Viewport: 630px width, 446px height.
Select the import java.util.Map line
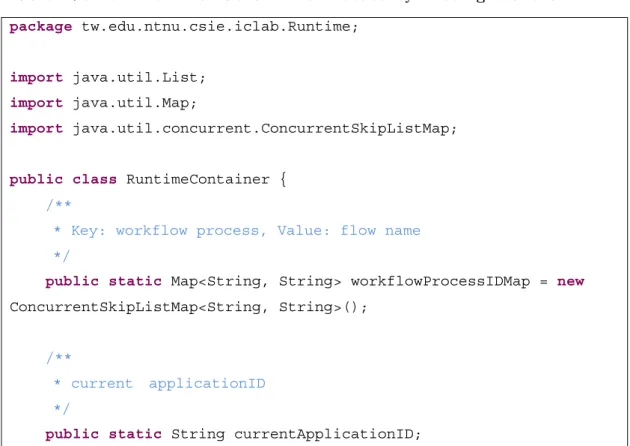[x=103, y=103]
